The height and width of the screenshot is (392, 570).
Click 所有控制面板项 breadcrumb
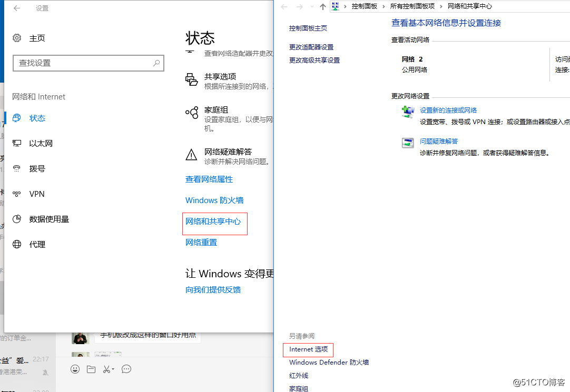coord(412,6)
